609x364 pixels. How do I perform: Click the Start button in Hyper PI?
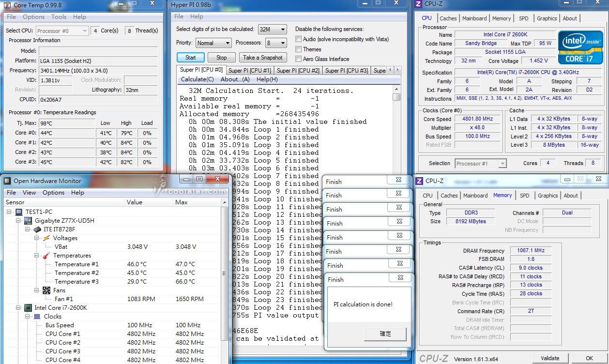[x=191, y=57]
